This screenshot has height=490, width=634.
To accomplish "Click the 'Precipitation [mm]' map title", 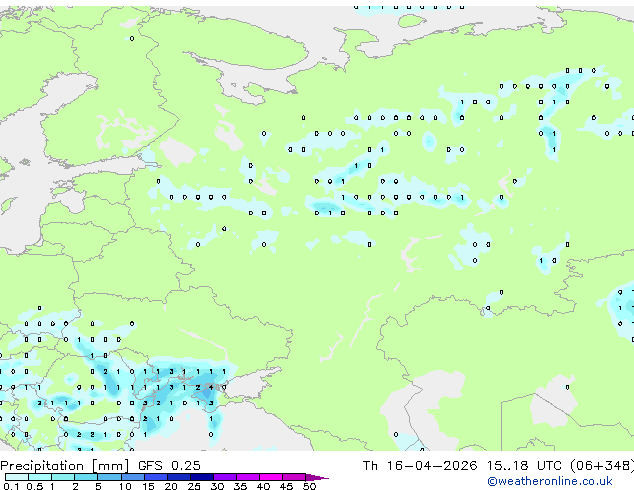I will click(x=65, y=466).
